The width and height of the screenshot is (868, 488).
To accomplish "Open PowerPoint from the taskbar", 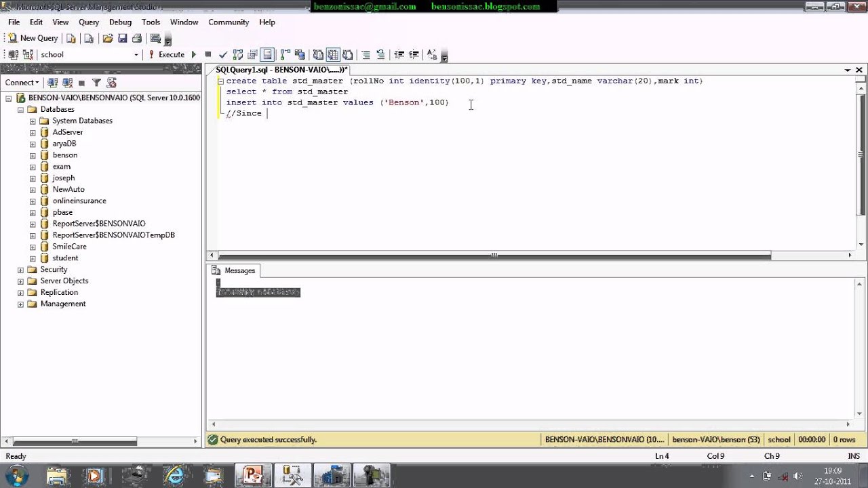I will (x=253, y=475).
